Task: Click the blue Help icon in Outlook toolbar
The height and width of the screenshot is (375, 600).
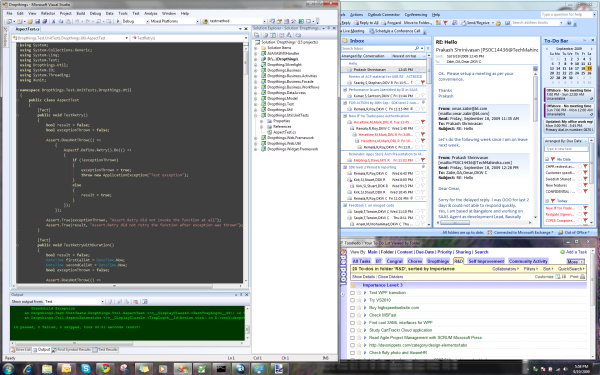Action: [x=569, y=23]
